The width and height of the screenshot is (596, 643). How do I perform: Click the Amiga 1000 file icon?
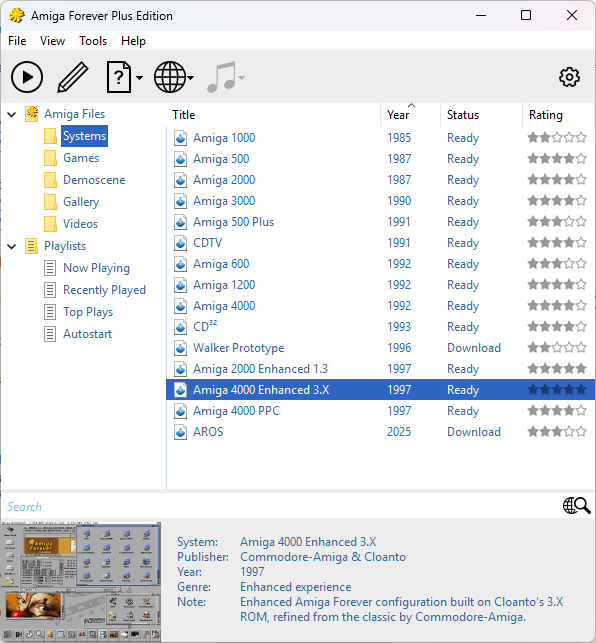pos(180,138)
